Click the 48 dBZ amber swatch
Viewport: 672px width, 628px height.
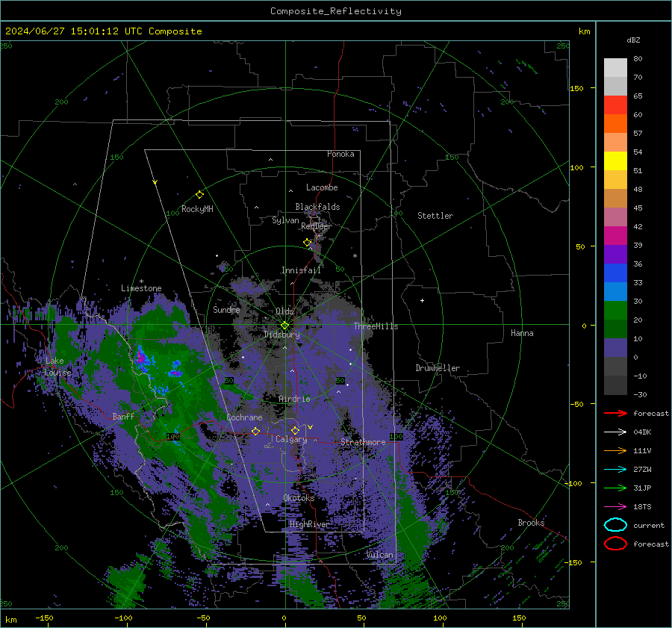(615, 180)
